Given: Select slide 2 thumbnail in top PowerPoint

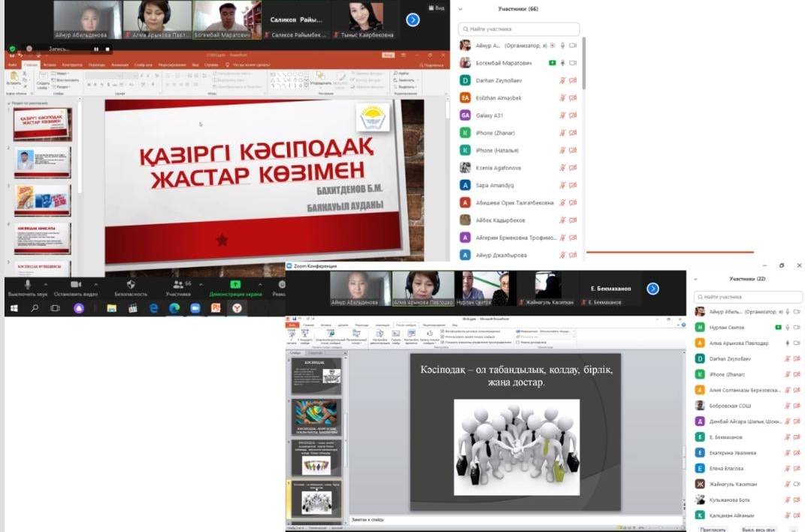Looking at the screenshot, I should coord(43,162).
